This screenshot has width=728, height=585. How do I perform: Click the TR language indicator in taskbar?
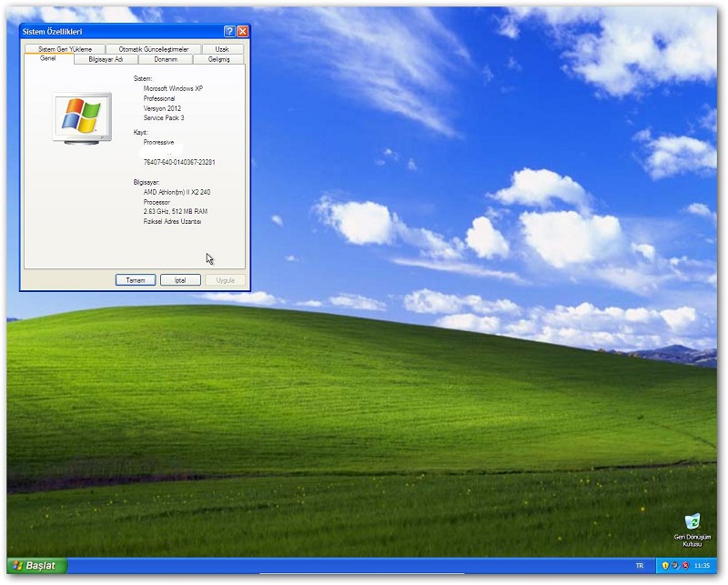tap(640, 566)
